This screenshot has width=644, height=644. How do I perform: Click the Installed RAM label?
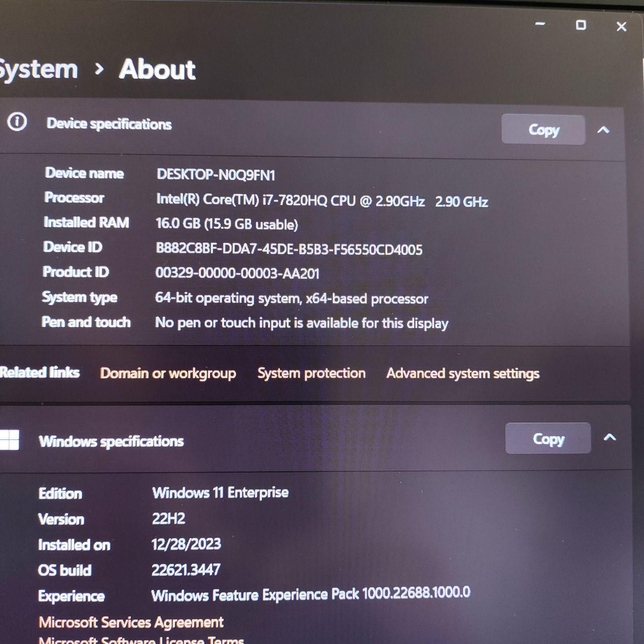click(x=86, y=222)
